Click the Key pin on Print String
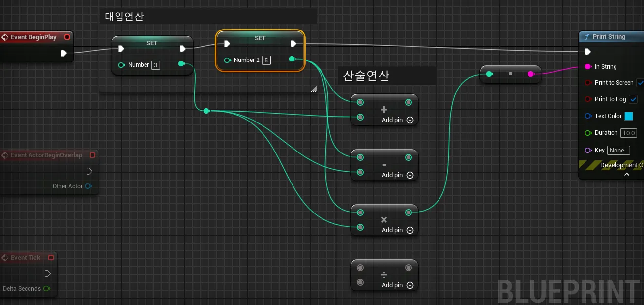 tap(588, 150)
